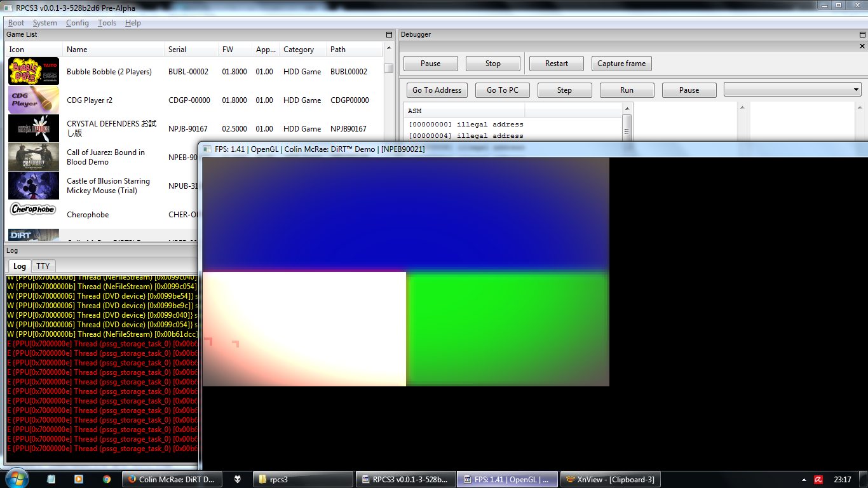Open the Config menu
The height and width of the screenshot is (488, 868).
(x=78, y=23)
